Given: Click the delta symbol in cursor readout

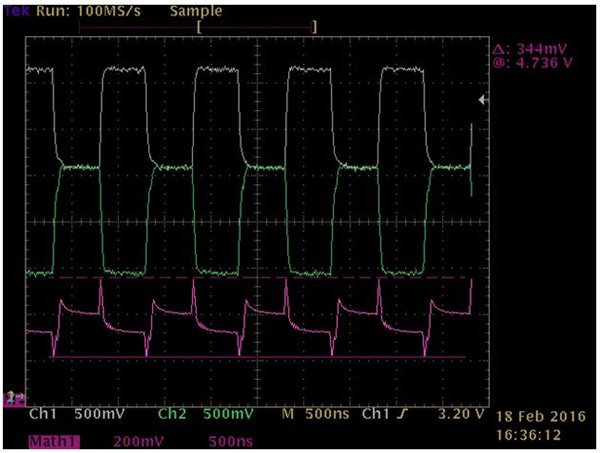Looking at the screenshot, I should [x=498, y=49].
